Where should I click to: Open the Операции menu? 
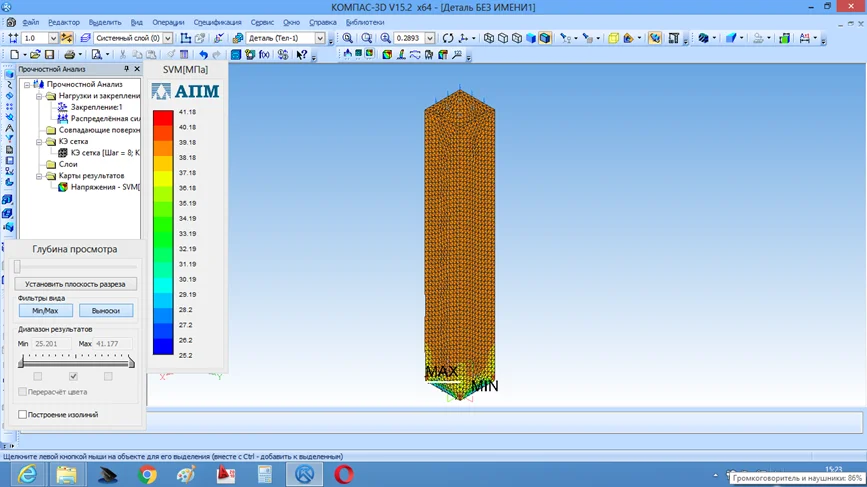click(168, 22)
